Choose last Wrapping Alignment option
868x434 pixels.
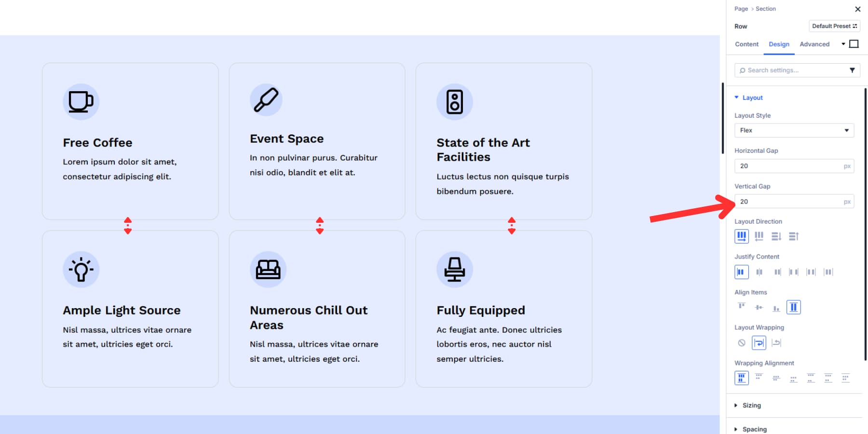click(x=845, y=378)
